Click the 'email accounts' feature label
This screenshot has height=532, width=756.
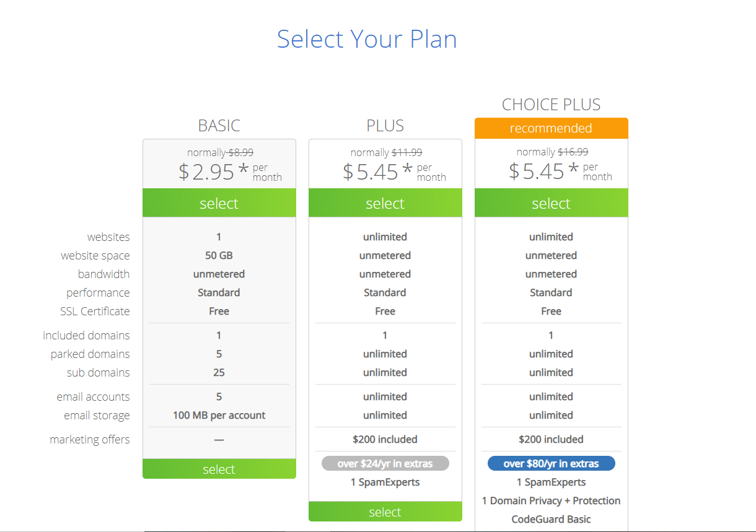tap(94, 396)
